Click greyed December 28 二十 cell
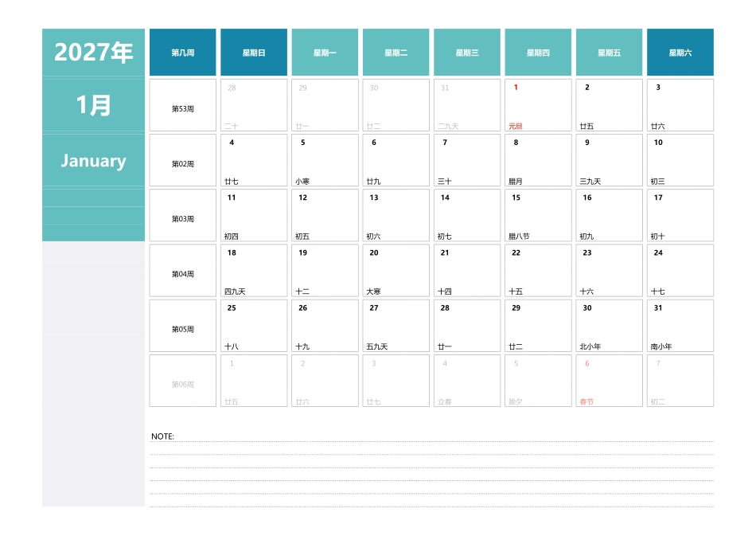The width and height of the screenshot is (756, 536). point(254,105)
